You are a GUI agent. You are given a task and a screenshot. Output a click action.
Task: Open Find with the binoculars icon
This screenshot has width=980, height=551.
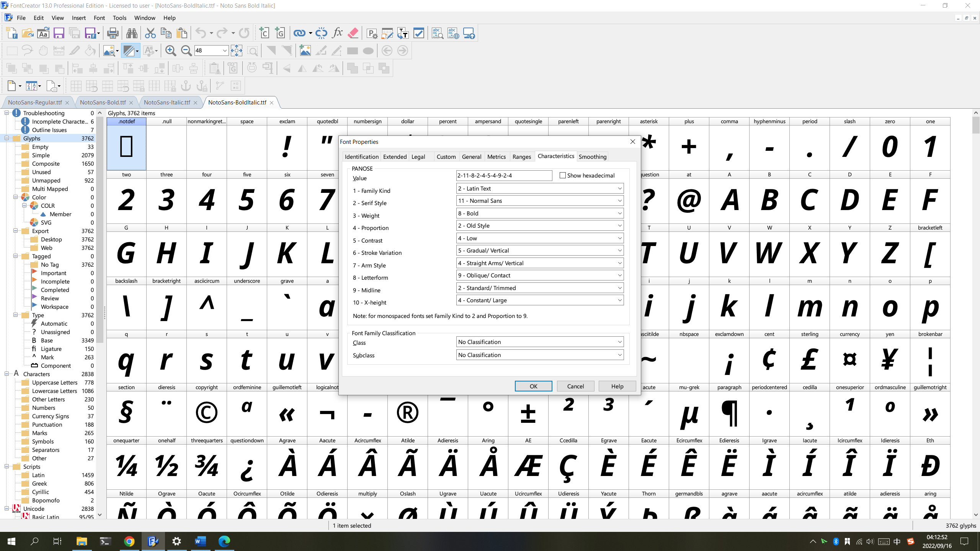(x=132, y=33)
